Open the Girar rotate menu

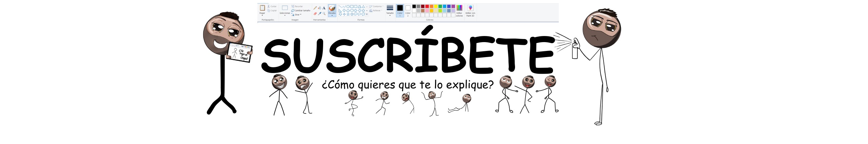point(297,15)
